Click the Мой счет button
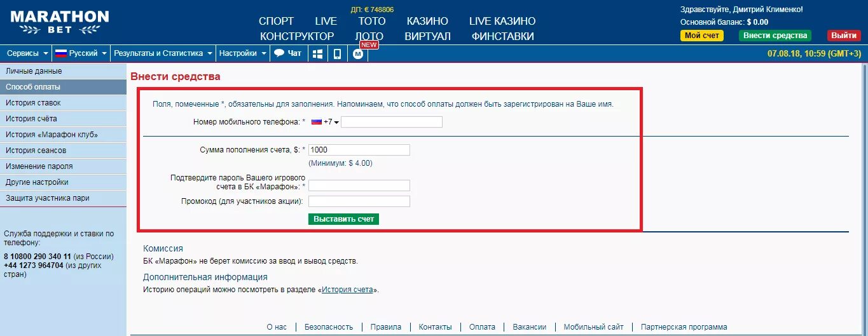 tap(702, 36)
